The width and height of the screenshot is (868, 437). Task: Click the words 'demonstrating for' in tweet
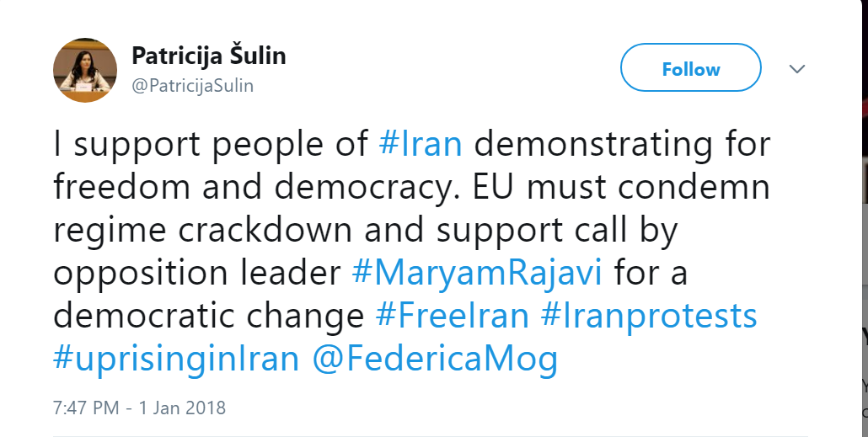[622, 144]
